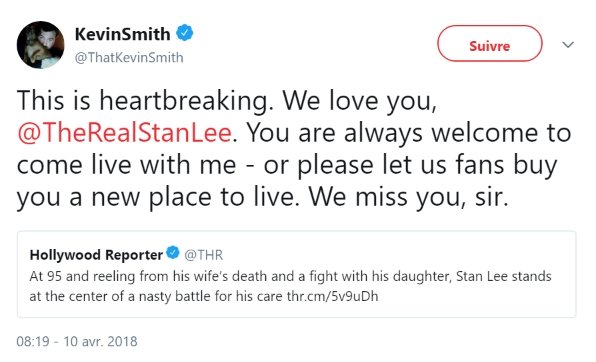
Task: Click the Hollywood Reporter account name
Action: [96, 255]
